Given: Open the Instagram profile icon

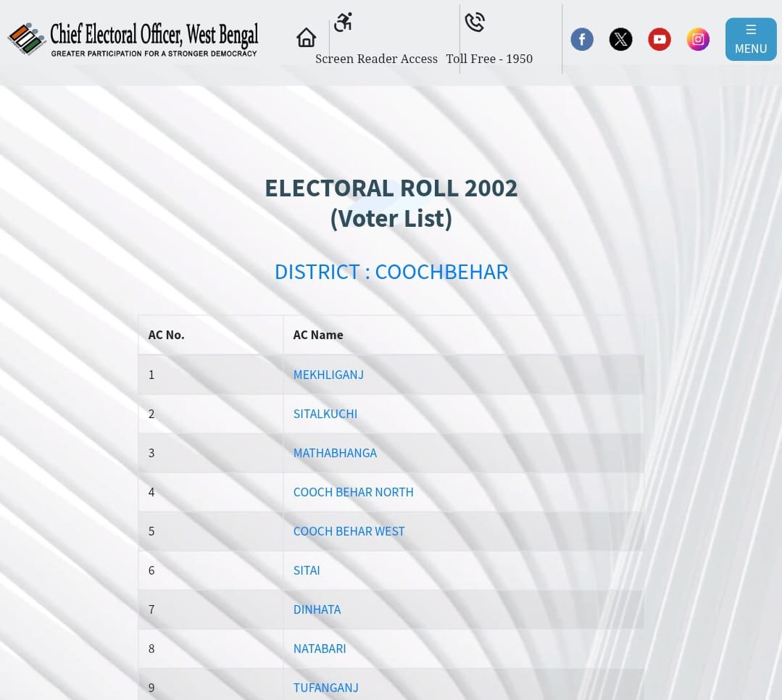Looking at the screenshot, I should 698,39.
